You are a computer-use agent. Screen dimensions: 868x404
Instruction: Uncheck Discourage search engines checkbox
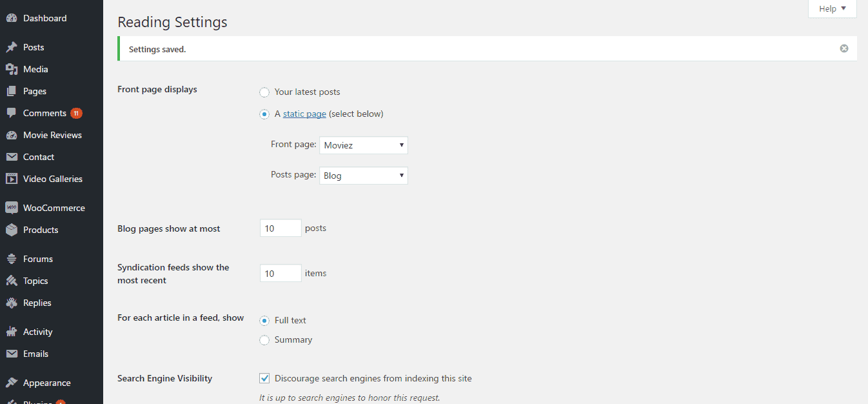click(x=264, y=378)
